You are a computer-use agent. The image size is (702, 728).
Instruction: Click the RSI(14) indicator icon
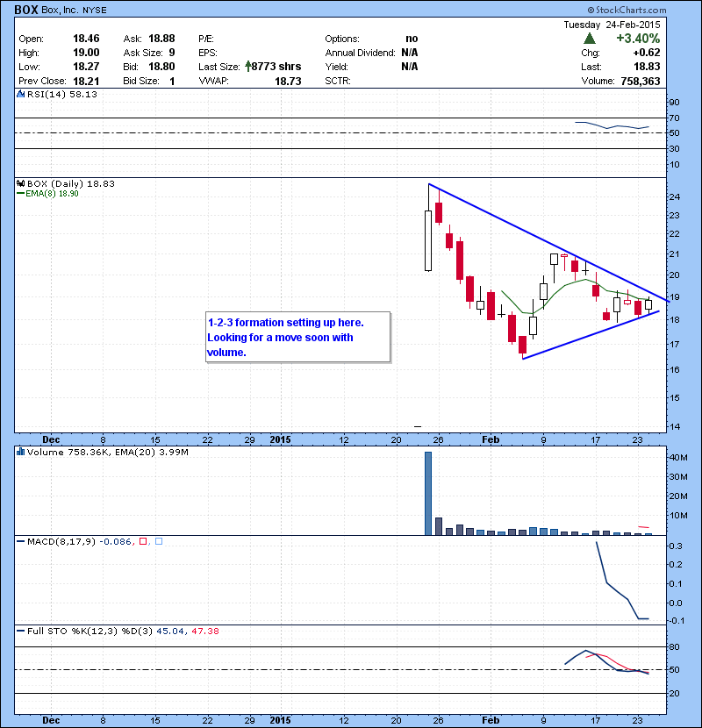pos(20,94)
